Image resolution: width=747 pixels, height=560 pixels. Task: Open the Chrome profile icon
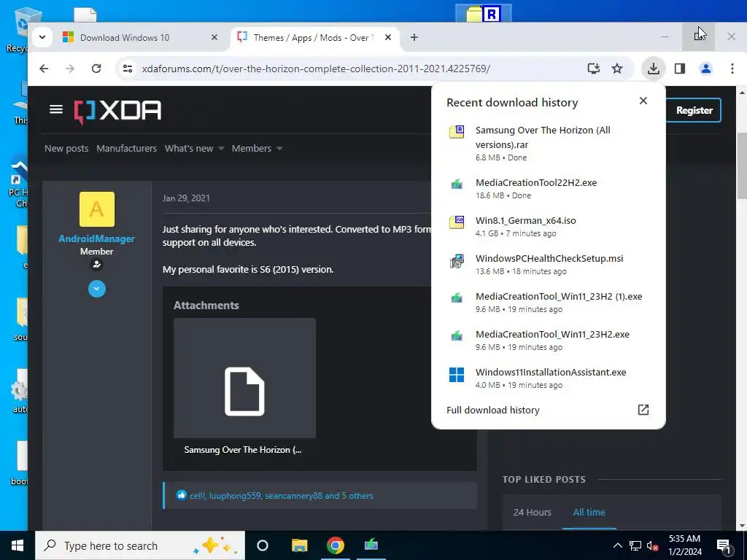(705, 69)
